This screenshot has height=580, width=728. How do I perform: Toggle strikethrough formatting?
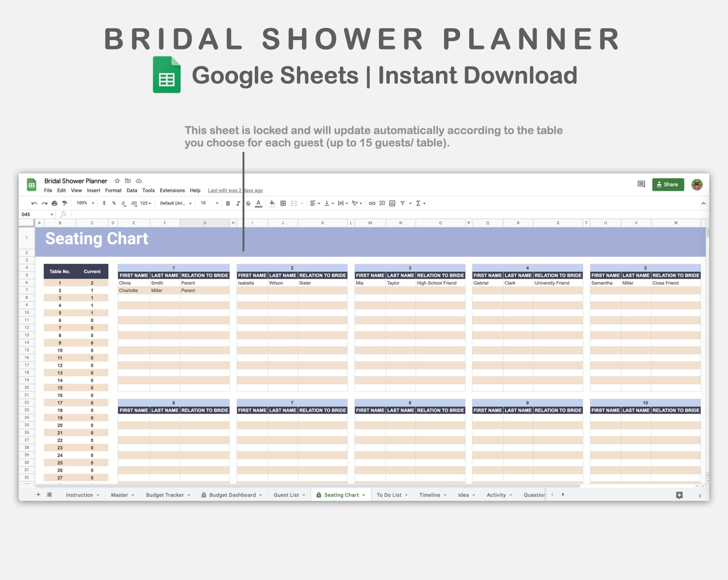[248, 203]
